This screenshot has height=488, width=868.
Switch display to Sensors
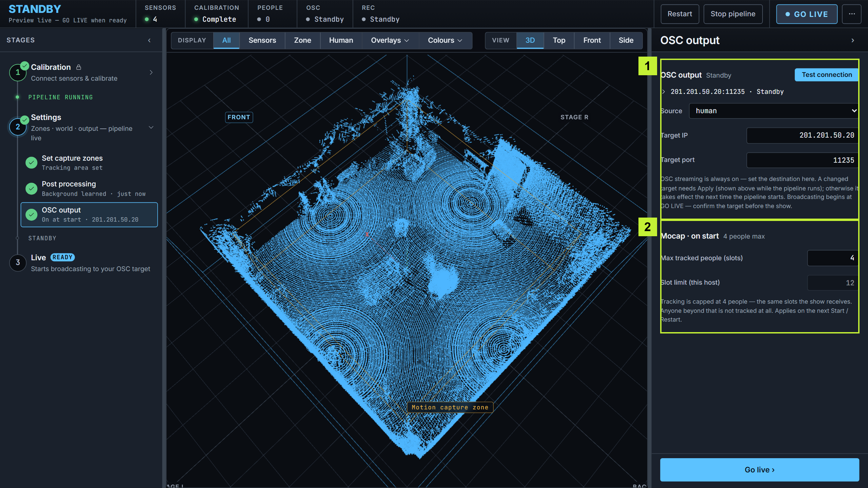[x=262, y=40]
